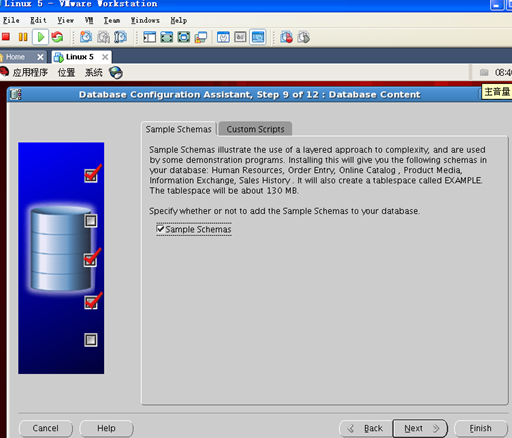
Task: Take a snapshot of the VM
Action: 86,37
